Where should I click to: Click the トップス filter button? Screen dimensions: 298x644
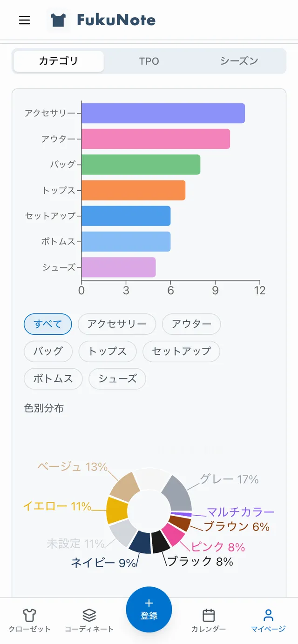(x=108, y=352)
